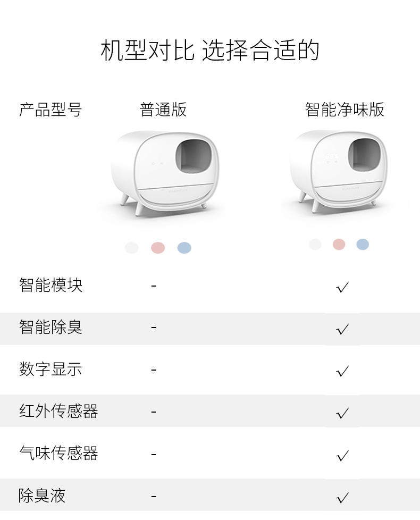Select white swatch under 智能净味版
The image size is (420, 520).
click(315, 245)
